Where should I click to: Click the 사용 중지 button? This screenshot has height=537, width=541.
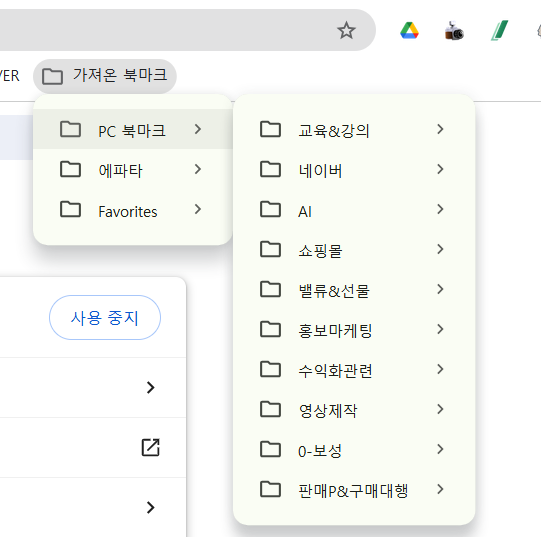105,318
